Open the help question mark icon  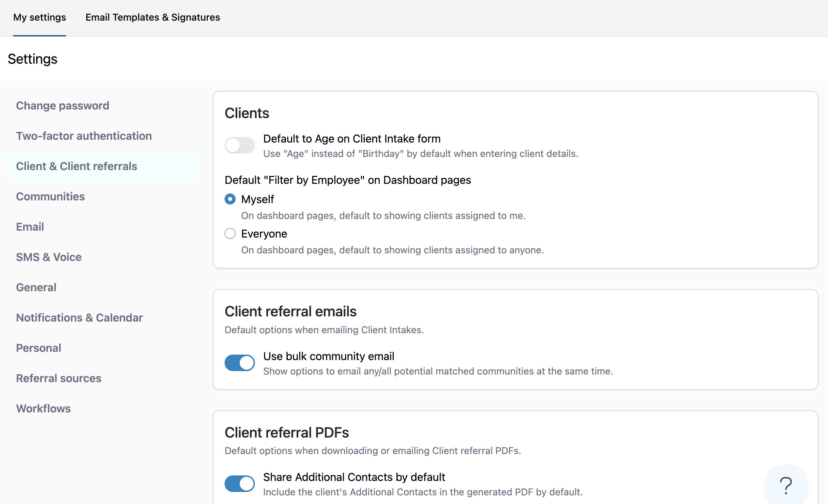pos(786,485)
